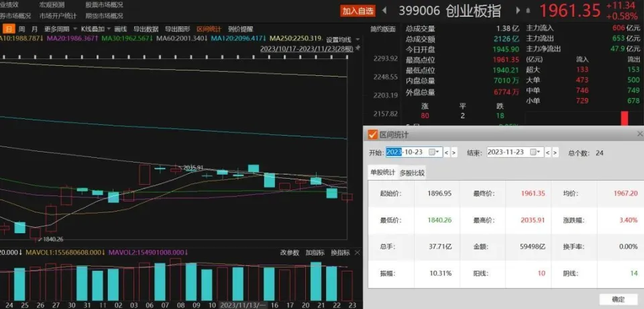Select the daily 日 period button
This screenshot has width=644, height=309.
click(x=9, y=29)
